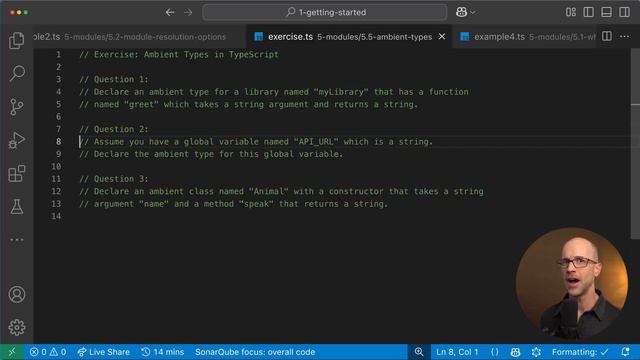Open the Source Control view

coord(17,107)
